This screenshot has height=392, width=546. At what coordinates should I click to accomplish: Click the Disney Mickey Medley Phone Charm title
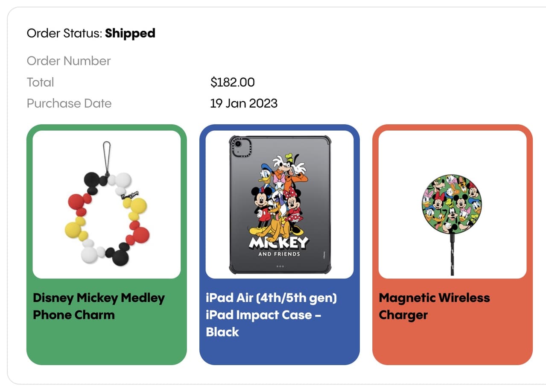(99, 306)
